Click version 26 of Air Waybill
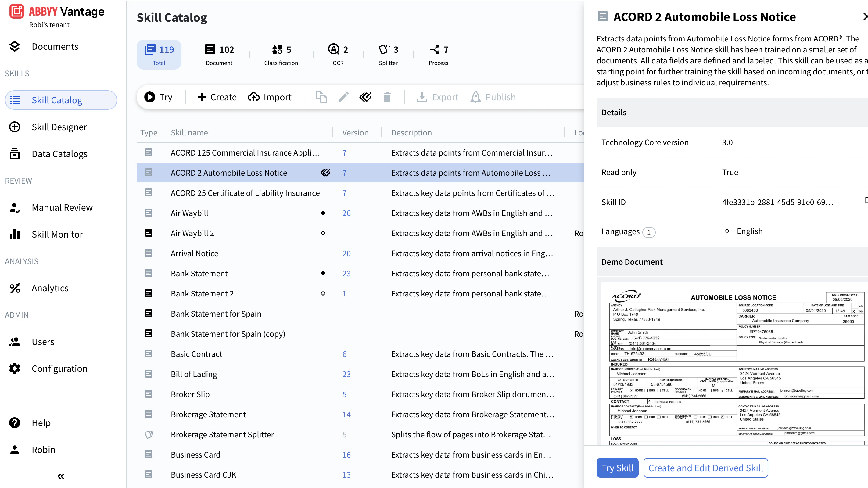868x488 pixels. pyautogui.click(x=346, y=213)
